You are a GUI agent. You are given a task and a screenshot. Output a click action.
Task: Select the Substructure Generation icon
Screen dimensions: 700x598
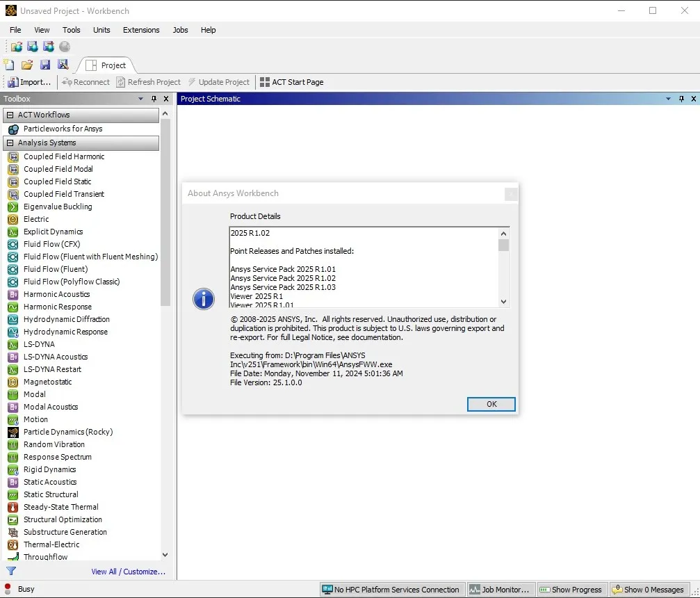13,532
